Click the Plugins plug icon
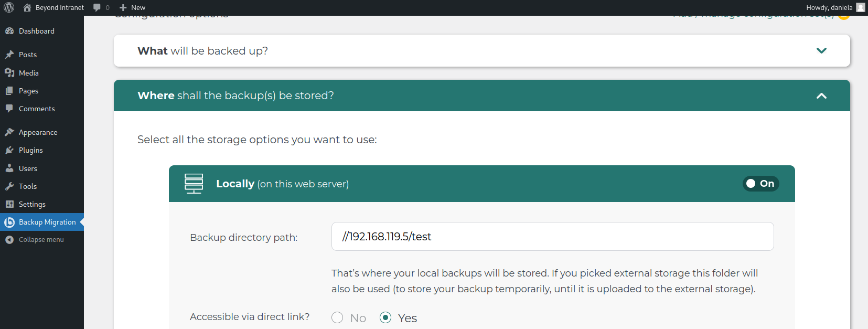This screenshot has width=868, height=329. click(9, 150)
